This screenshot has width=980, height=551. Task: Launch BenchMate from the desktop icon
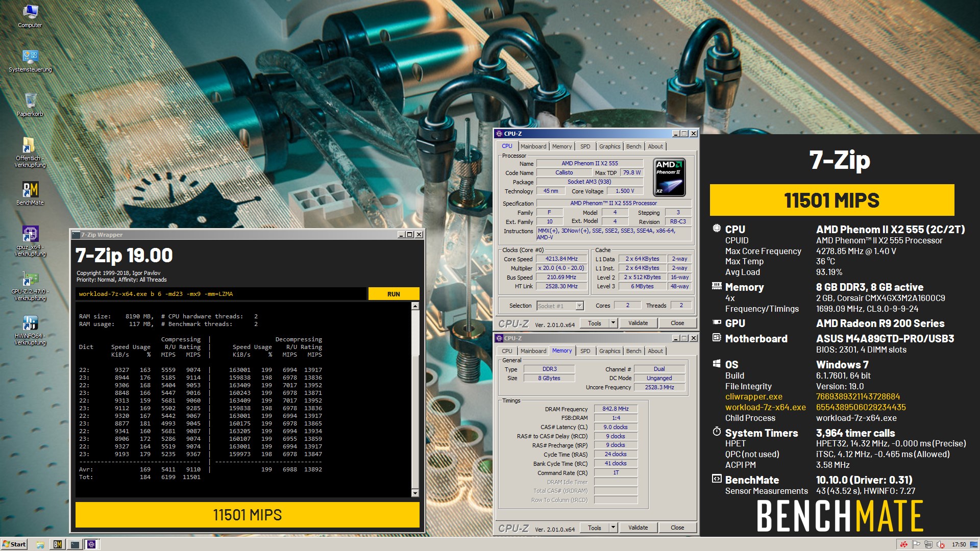coord(30,193)
